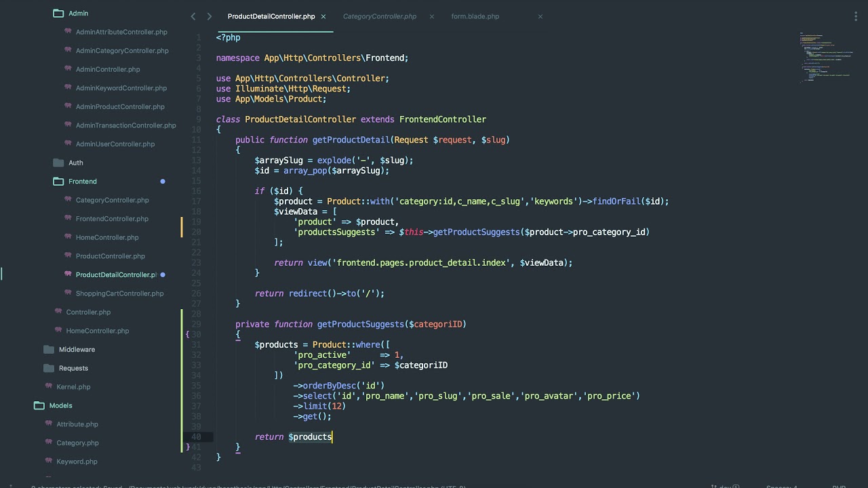Image resolution: width=868 pixels, height=488 pixels.
Task: Click 'orderByDesc' method call
Action: pos(329,386)
